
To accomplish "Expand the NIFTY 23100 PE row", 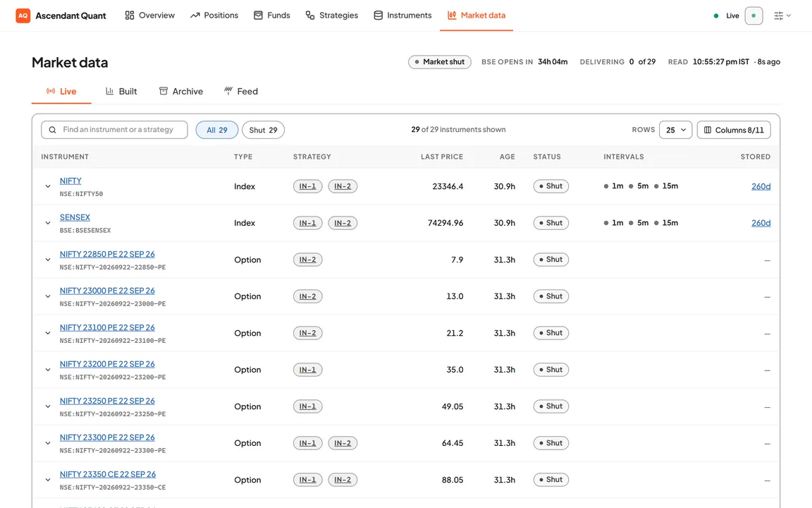I will point(48,333).
